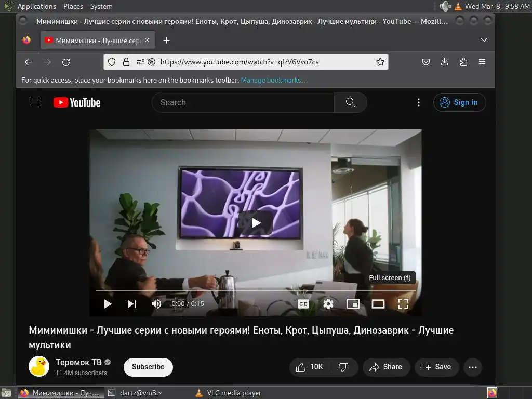Share this video

(386, 367)
